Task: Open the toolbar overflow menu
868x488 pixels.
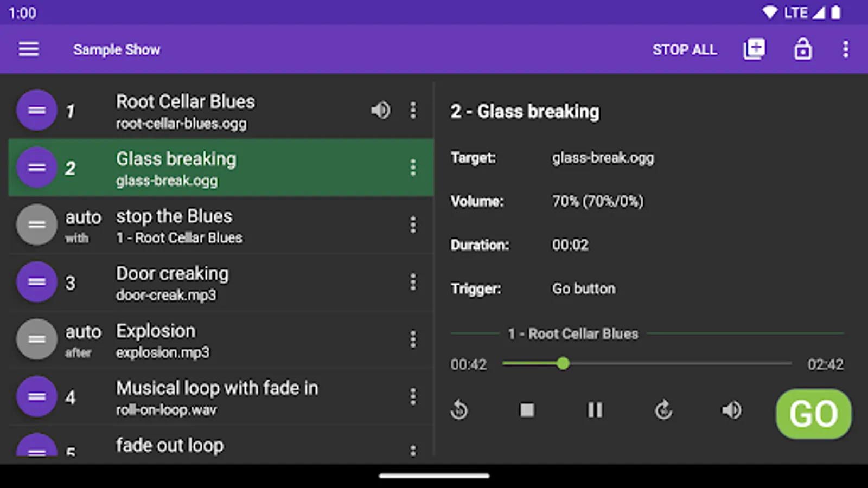Action: [x=845, y=49]
